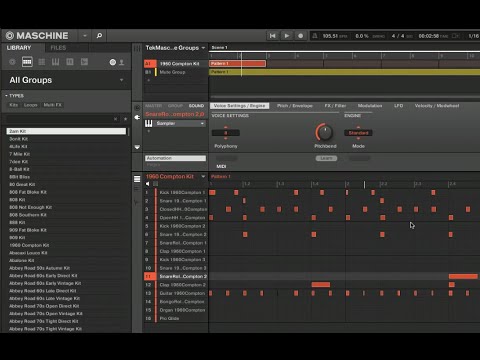The height and width of the screenshot is (360, 480).
Task: Toggle the metronome icon
Action: coord(314,36)
